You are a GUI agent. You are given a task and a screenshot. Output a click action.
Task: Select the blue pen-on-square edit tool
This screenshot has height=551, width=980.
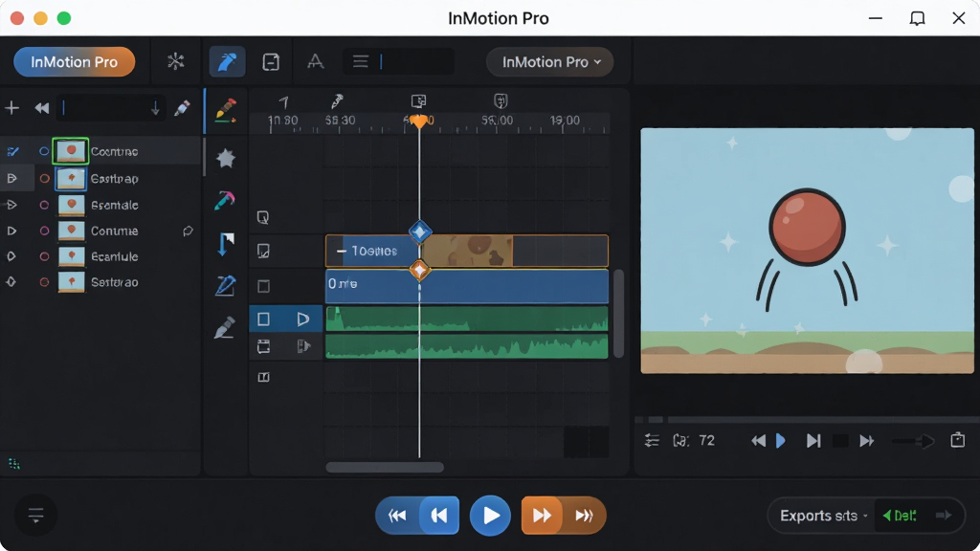pyautogui.click(x=225, y=285)
